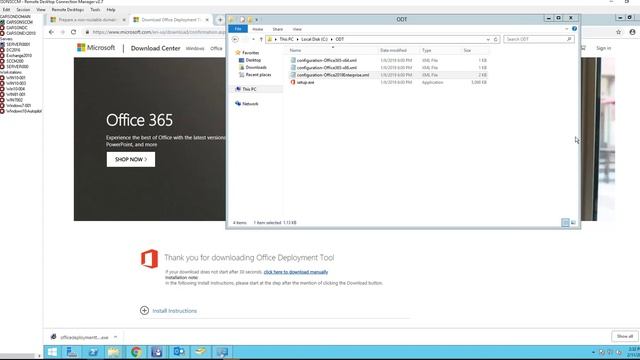Open quick access toolbar customize dropdown

pyautogui.click(x=257, y=20)
